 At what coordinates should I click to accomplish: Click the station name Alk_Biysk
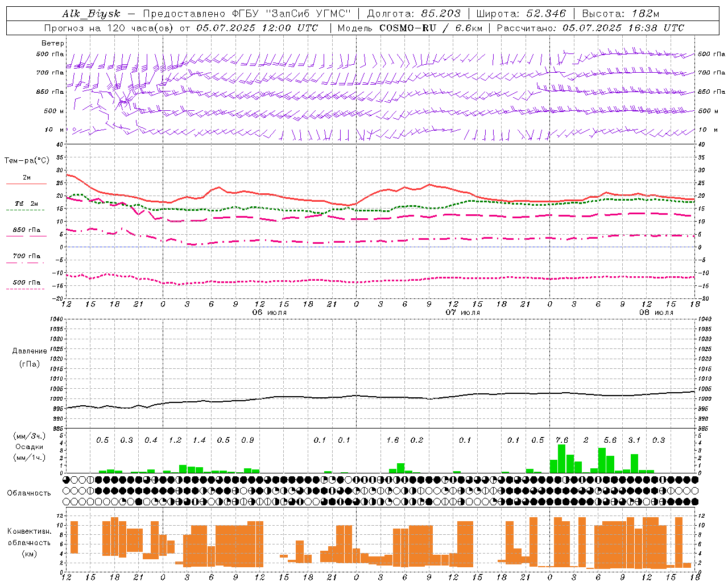(92, 14)
